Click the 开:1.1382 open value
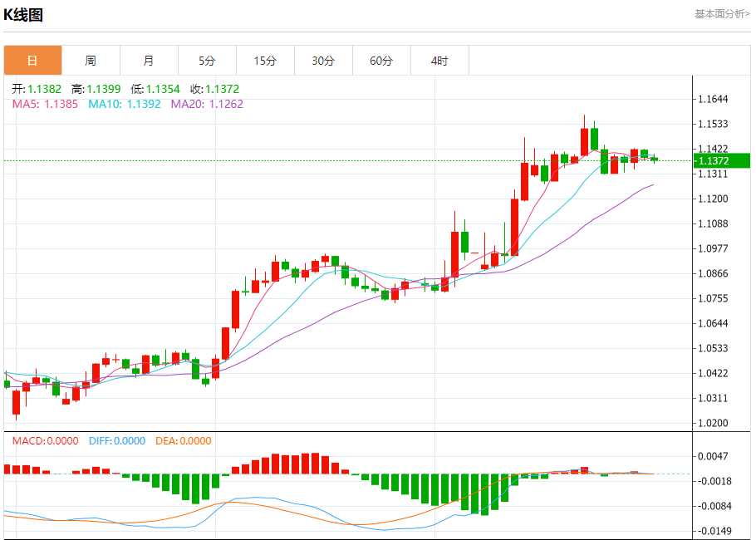The image size is (756, 540). tap(37, 89)
